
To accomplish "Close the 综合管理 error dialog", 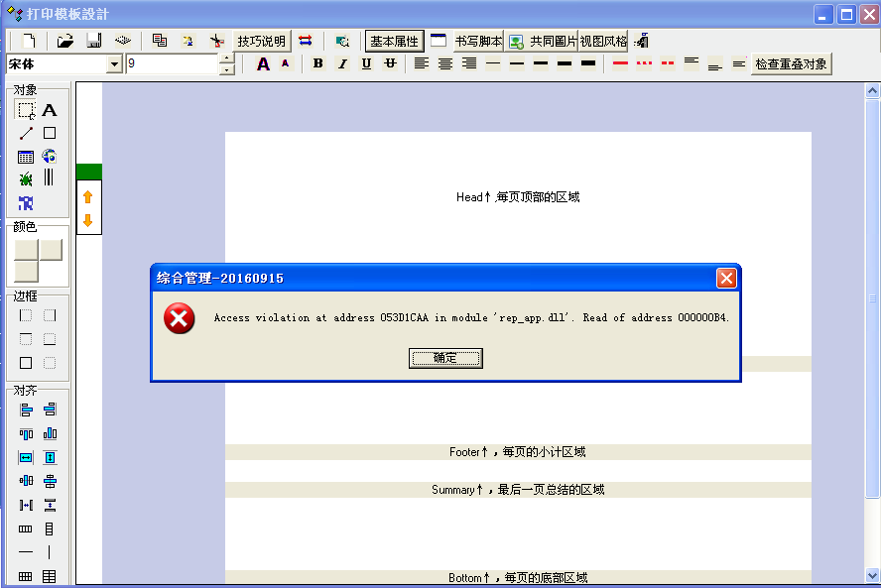I will tap(726, 278).
